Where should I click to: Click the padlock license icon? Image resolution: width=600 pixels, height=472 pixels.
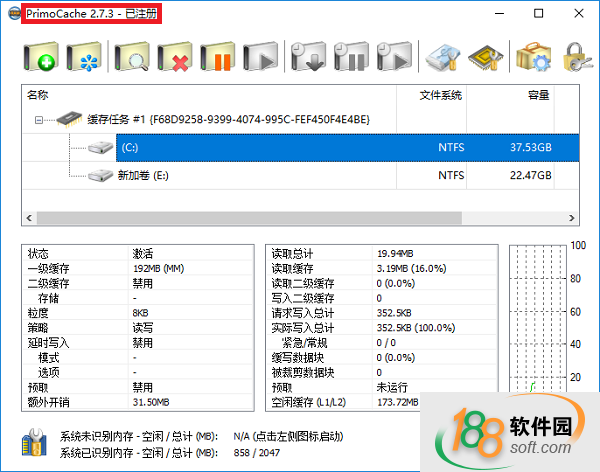click(x=575, y=56)
